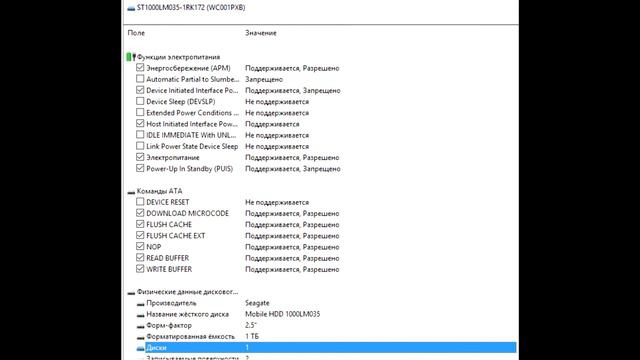Select the Энергосбережение (APM) row label

click(x=188, y=68)
